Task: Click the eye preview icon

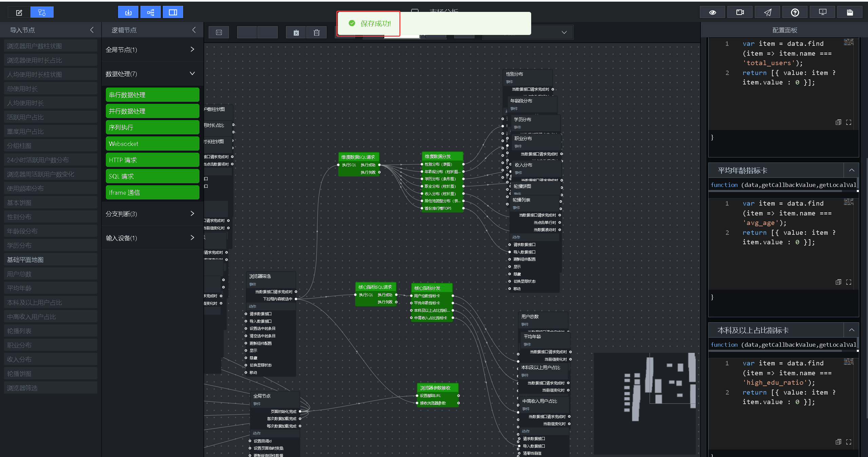Action: tap(713, 13)
